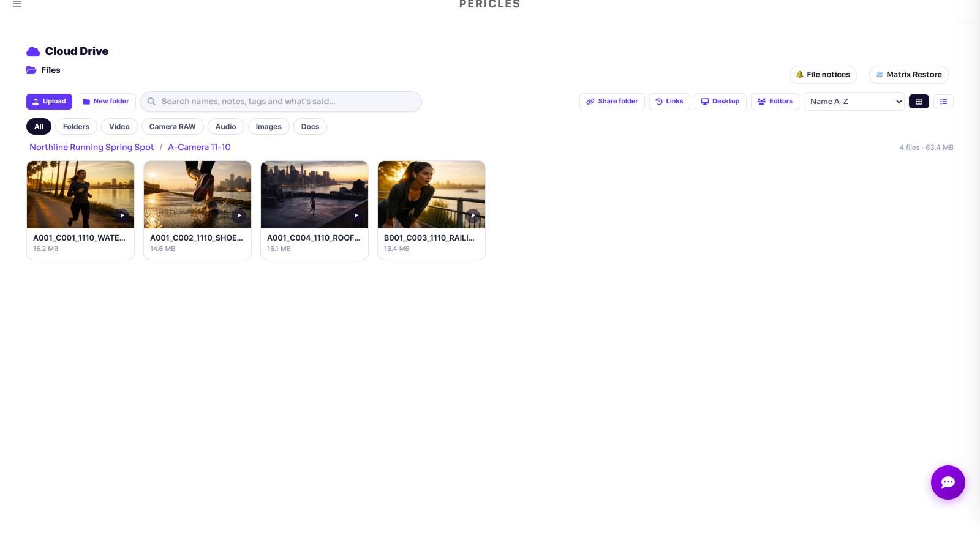Open the hamburger menu icon
The image size is (980, 551).
(x=17, y=4)
